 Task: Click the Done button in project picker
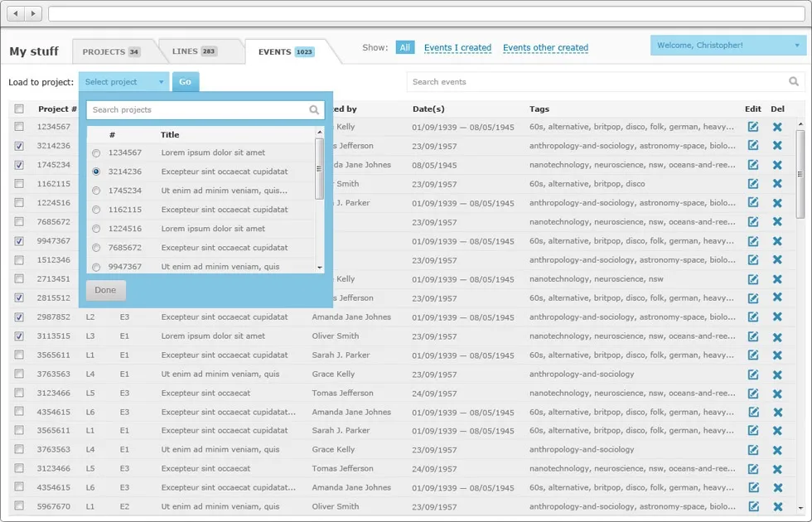tap(106, 290)
